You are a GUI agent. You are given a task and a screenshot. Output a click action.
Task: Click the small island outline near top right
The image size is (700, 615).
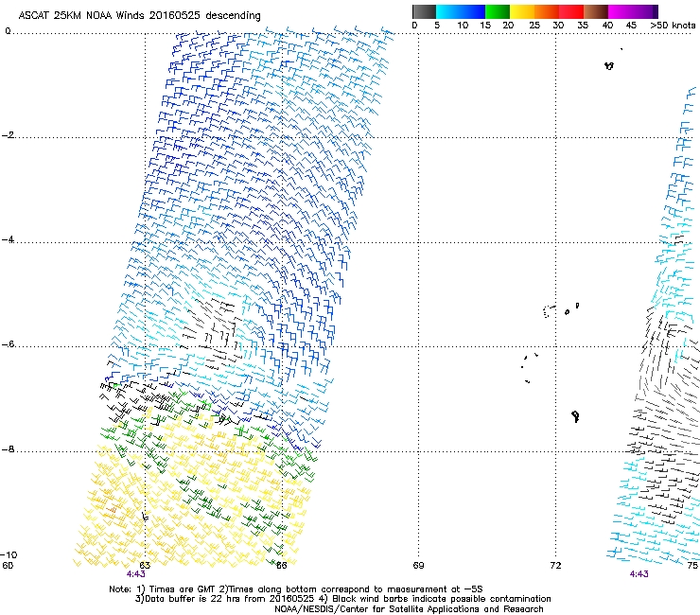click(609, 65)
